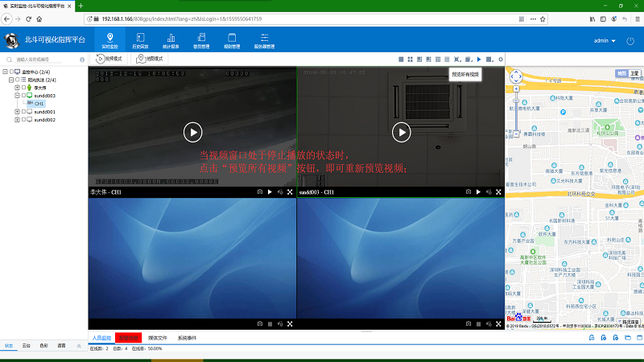Toggle sound in bottom-right video window
The width and height of the screenshot is (644, 362).
tap(489, 324)
